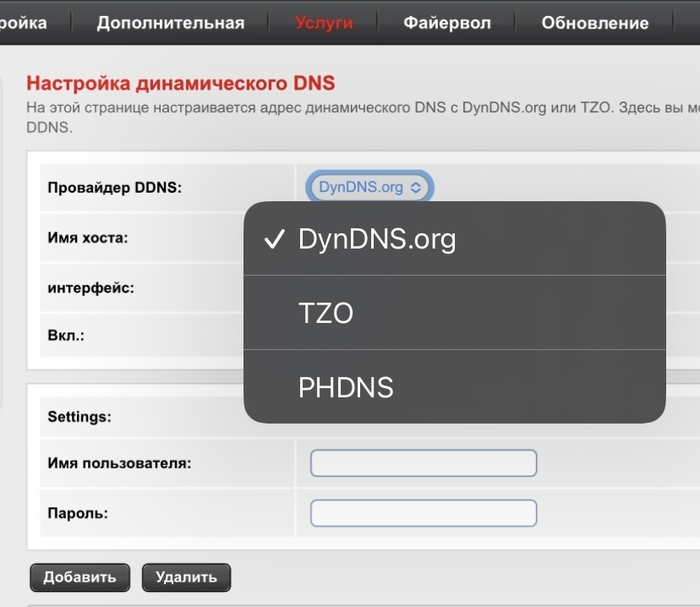
Task: Focus the Имя пользователя input field
Action: pyautogui.click(x=423, y=463)
